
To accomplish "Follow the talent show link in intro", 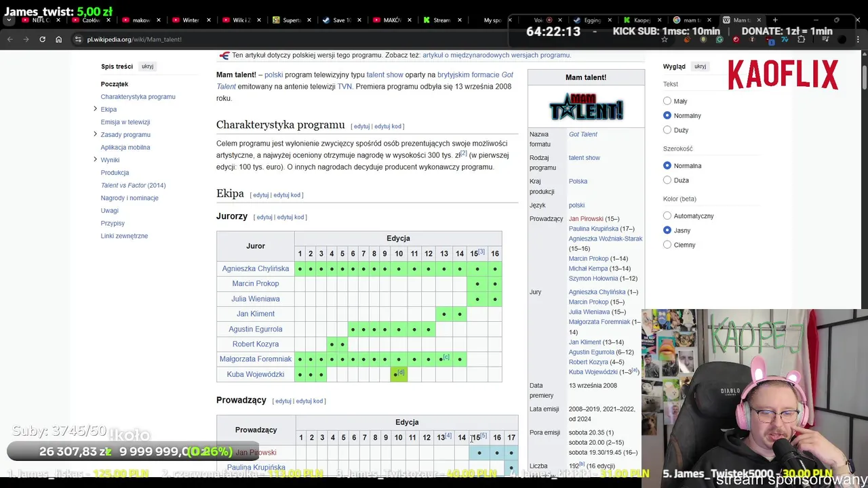I will (384, 75).
